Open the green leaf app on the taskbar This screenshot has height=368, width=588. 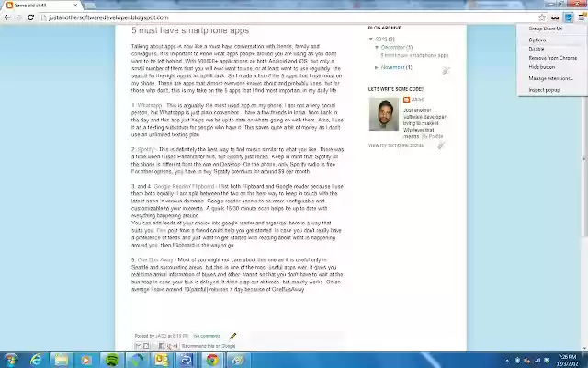coord(137,361)
